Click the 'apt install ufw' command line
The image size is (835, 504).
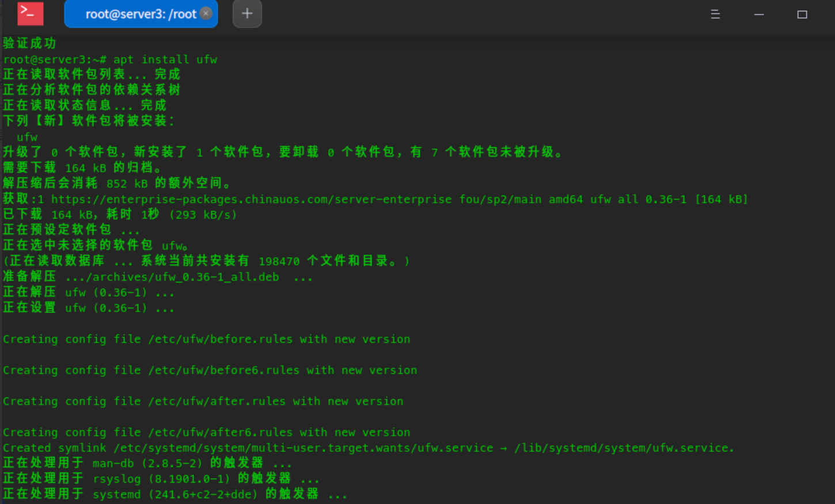pyautogui.click(x=110, y=59)
